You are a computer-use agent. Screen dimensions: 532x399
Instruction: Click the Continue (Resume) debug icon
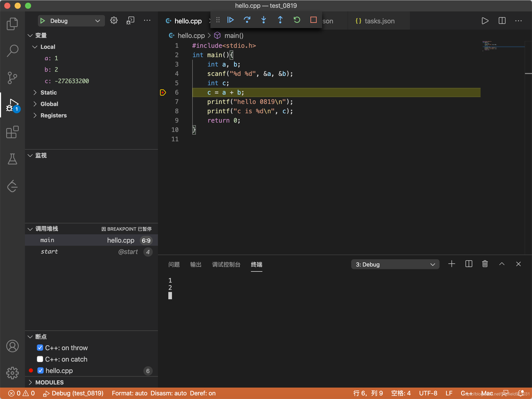click(x=230, y=21)
